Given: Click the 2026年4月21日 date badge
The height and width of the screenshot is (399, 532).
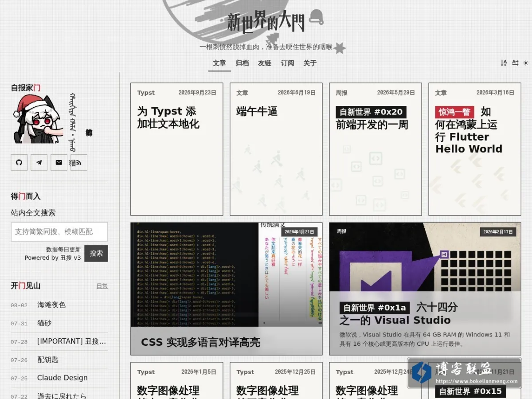Looking at the screenshot, I should [299, 232].
